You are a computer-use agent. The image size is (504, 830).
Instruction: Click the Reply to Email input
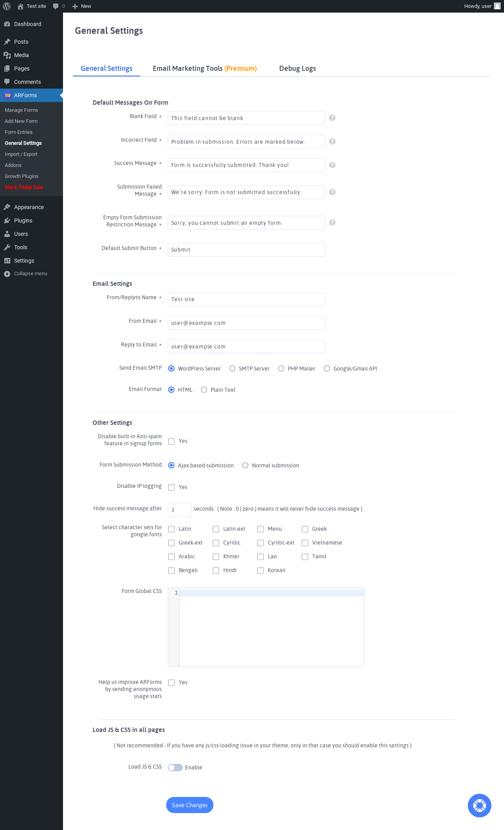tap(246, 346)
